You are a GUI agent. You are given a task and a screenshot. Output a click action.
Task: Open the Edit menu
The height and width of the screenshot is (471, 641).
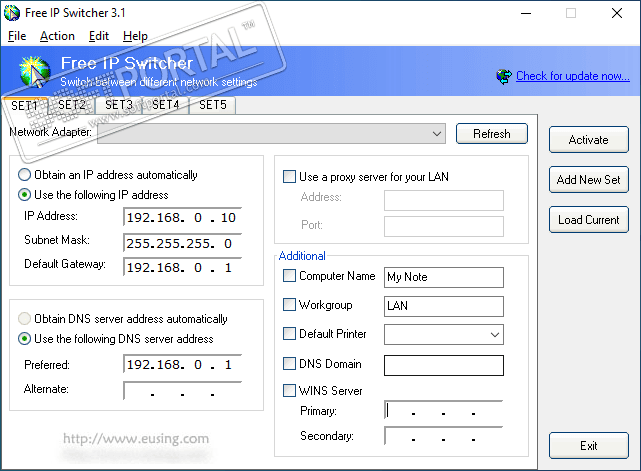[99, 36]
